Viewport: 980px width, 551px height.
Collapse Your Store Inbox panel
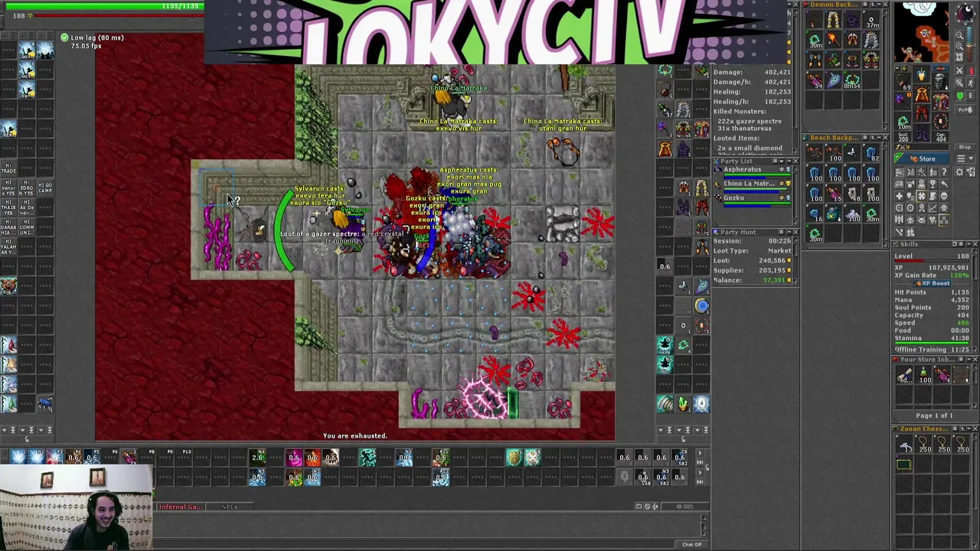tap(968, 360)
